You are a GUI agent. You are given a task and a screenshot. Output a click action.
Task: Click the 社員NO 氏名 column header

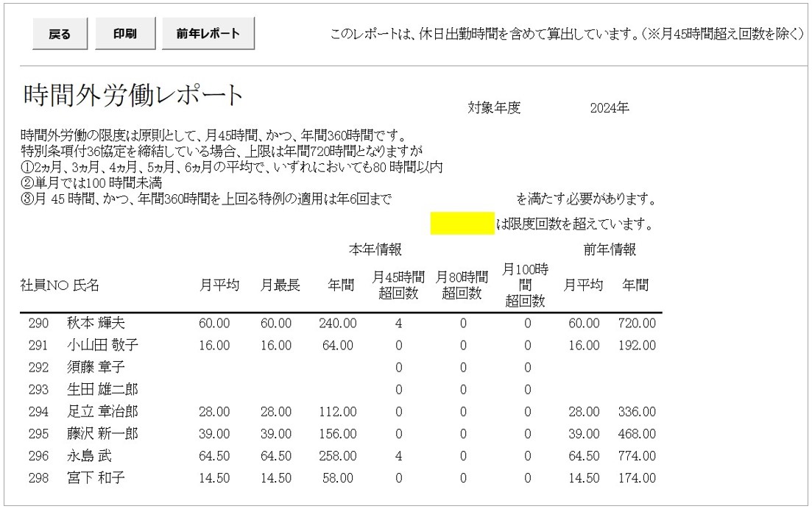point(60,285)
